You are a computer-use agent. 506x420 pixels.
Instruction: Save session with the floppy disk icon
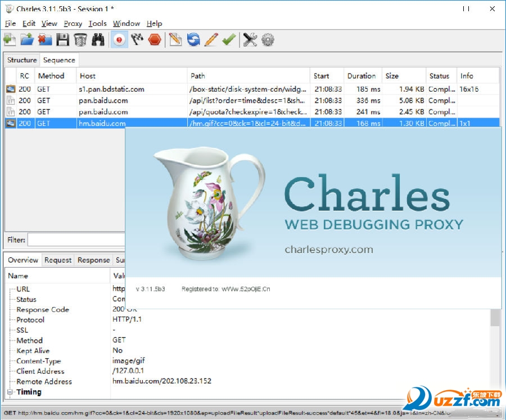pyautogui.click(x=62, y=40)
